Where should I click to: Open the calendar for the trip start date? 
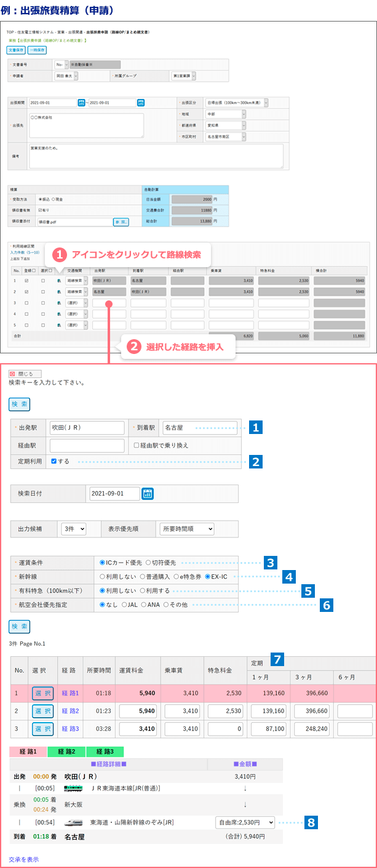coord(81,103)
